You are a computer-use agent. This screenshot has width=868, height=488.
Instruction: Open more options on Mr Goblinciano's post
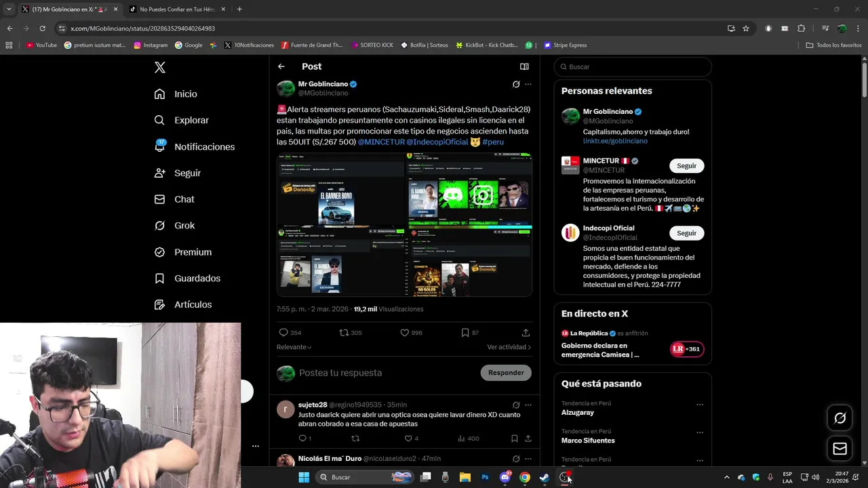[528, 84]
